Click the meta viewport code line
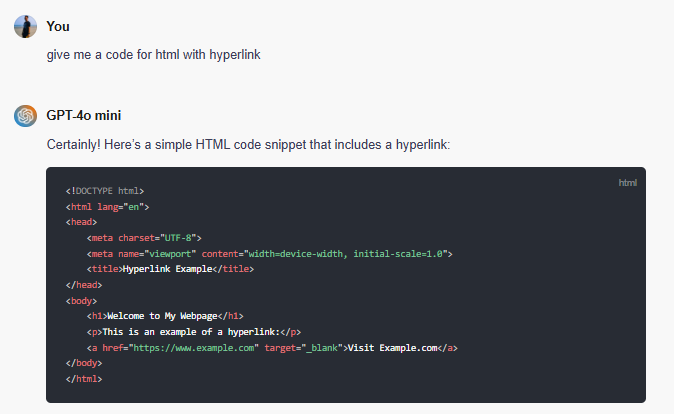674x414 pixels. point(270,254)
